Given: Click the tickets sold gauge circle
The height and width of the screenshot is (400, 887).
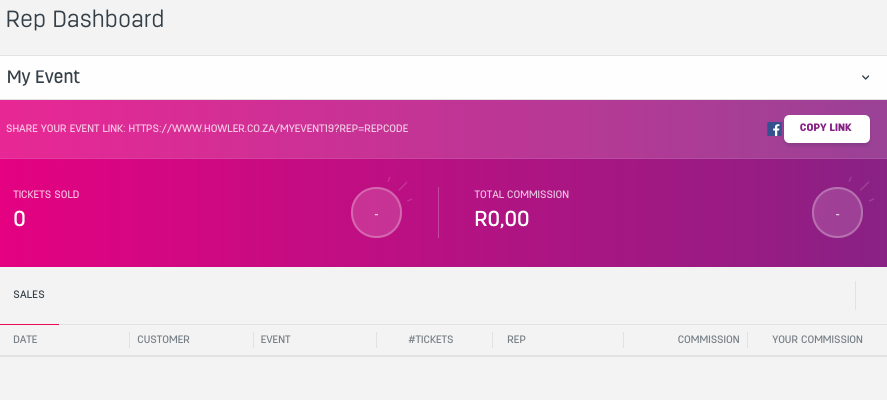Looking at the screenshot, I should click(376, 213).
